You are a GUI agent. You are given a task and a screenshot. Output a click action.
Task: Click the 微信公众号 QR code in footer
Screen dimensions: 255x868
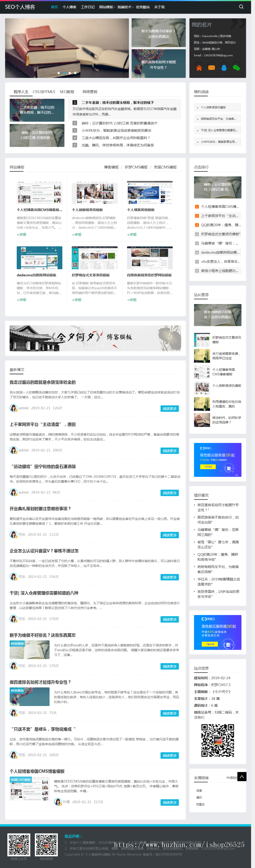(19, 845)
